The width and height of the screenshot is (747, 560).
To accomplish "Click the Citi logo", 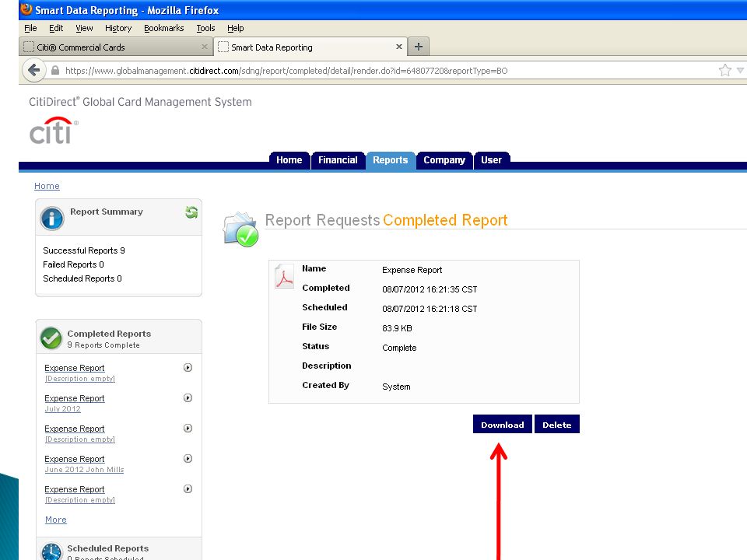I will tap(54, 131).
